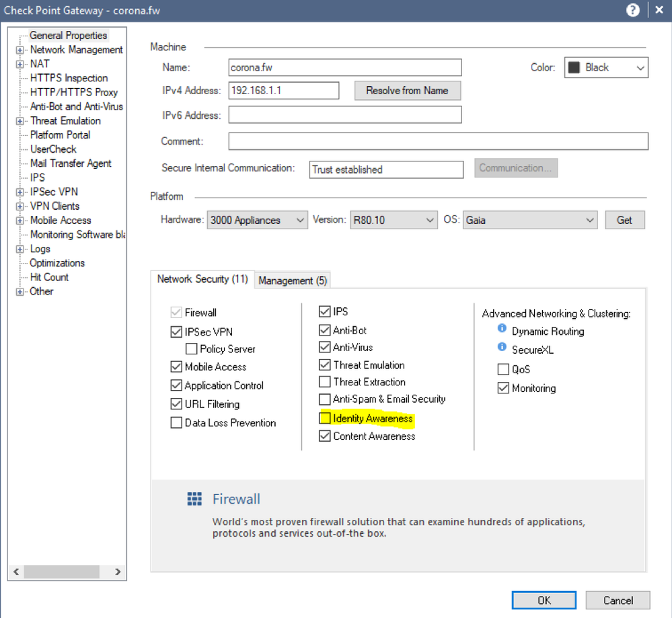
Task: Select IPS in the navigation tree
Action: click(37, 178)
